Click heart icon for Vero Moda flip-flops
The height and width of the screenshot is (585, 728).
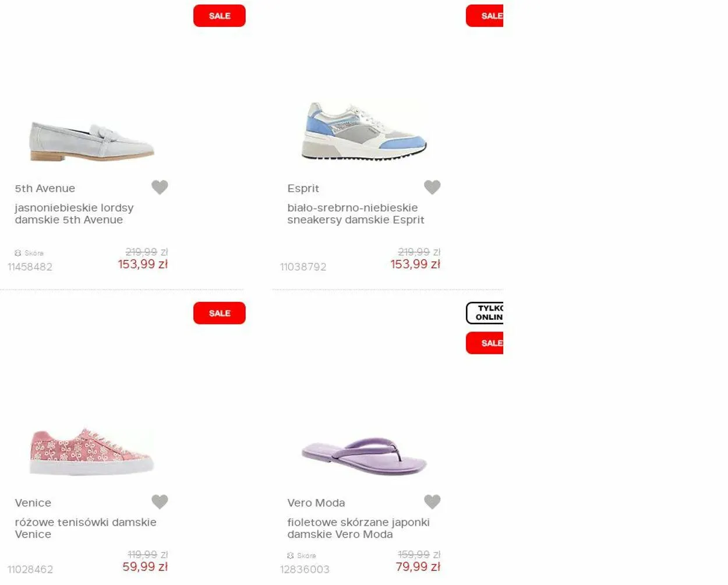tap(432, 502)
